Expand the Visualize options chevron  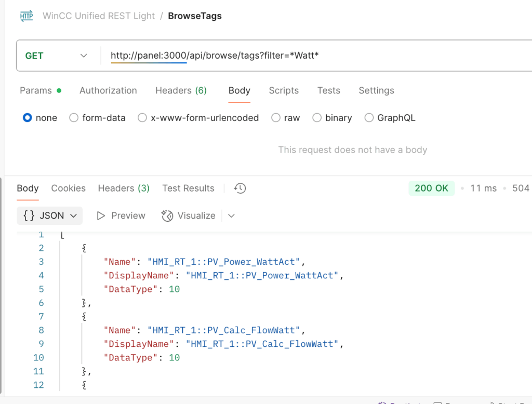(x=231, y=216)
